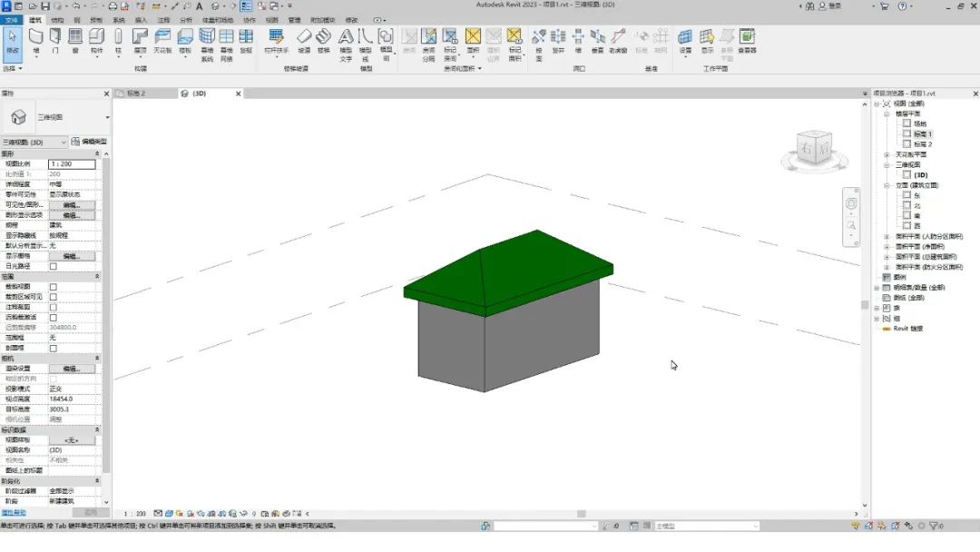Select the Ceiling tool

162,40
